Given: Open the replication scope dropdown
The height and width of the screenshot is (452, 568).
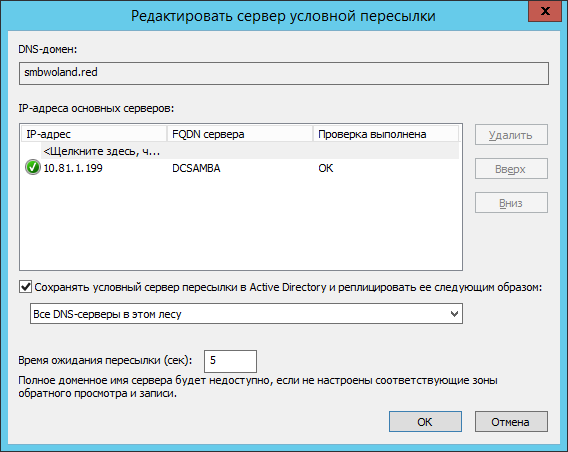Looking at the screenshot, I should pyautogui.click(x=246, y=314).
